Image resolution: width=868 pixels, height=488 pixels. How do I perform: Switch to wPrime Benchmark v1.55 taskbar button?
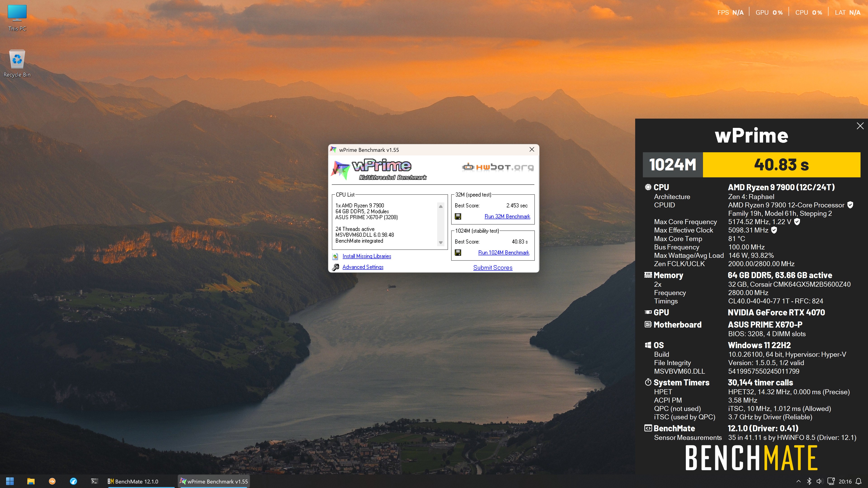click(214, 481)
